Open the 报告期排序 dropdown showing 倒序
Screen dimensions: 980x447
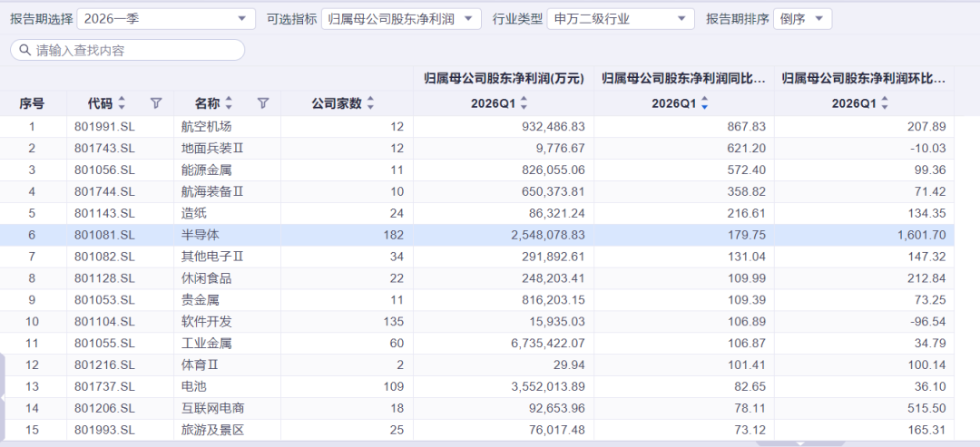click(802, 19)
